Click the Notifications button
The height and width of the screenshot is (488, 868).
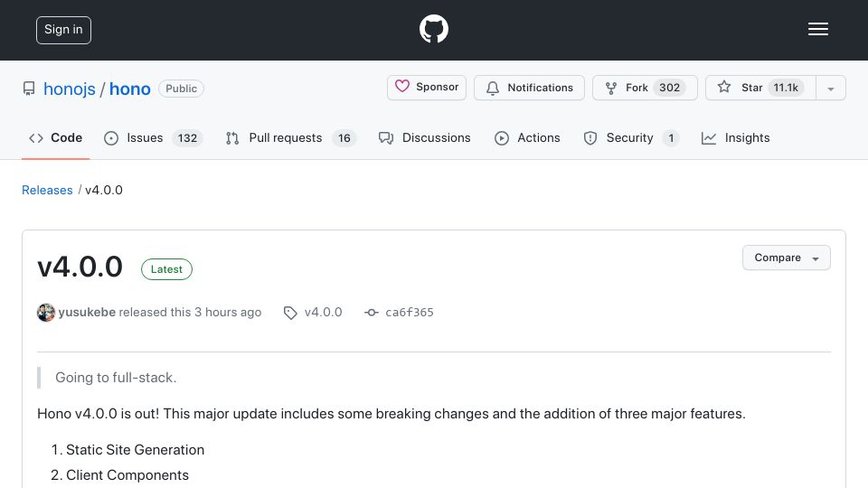point(529,88)
